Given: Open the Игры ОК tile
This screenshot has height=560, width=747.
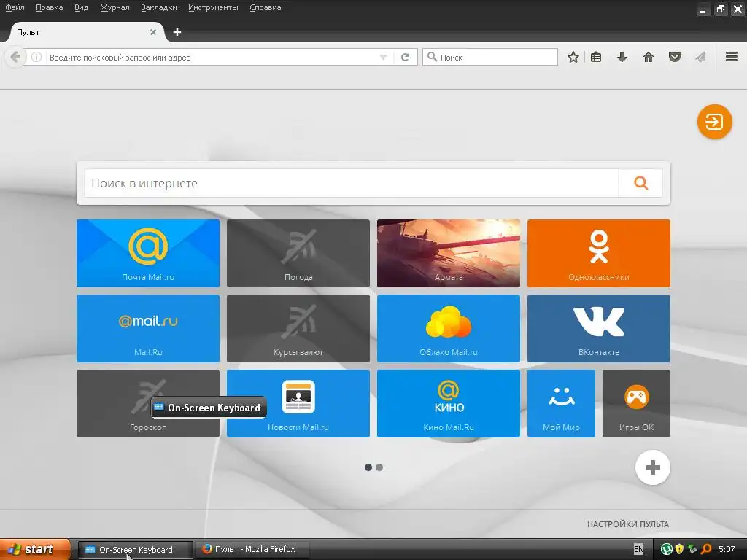Looking at the screenshot, I should [636, 404].
